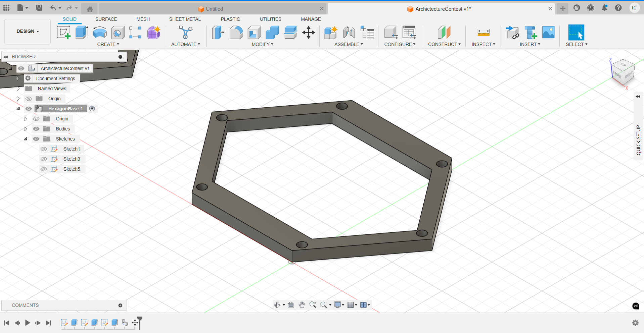Viewport: 644px width, 333px height.
Task: Open the Bill of Materials tool
Action: click(367, 33)
